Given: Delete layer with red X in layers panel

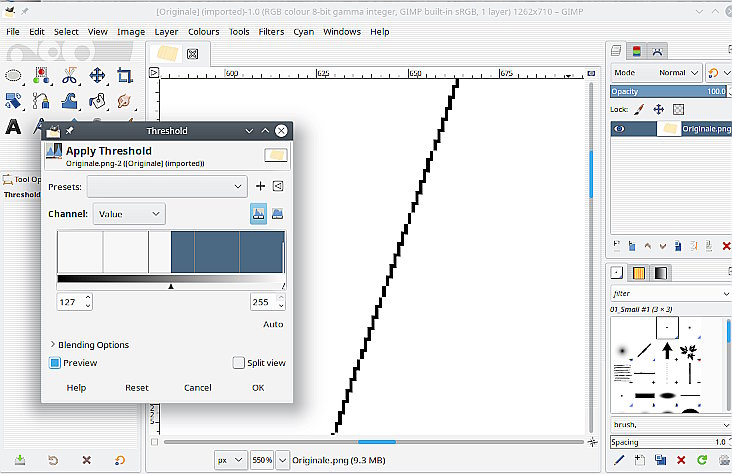Looking at the screenshot, I should point(726,246).
